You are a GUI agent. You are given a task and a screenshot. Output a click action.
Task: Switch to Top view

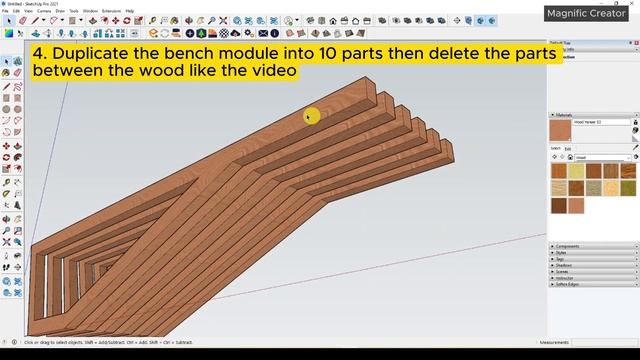click(x=322, y=20)
